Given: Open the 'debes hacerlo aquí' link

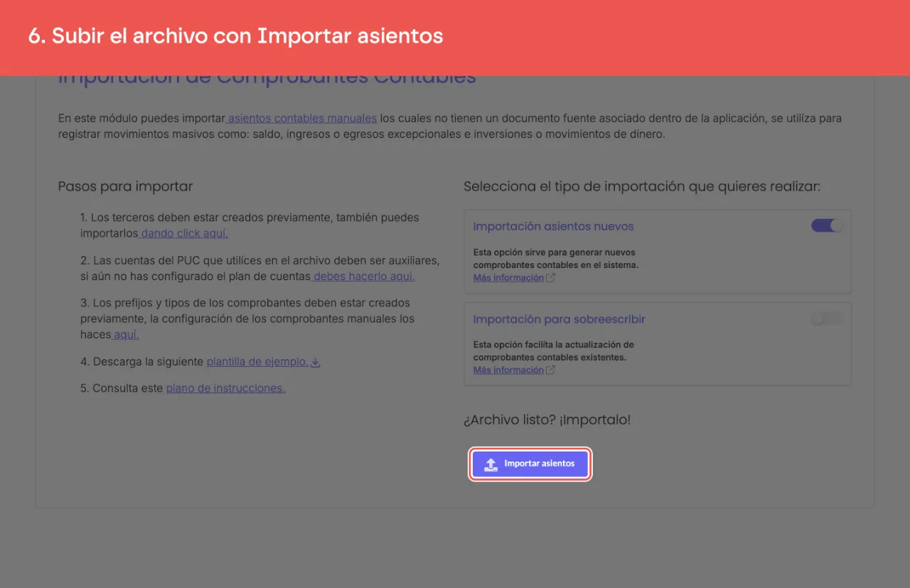Looking at the screenshot, I should [x=364, y=276].
